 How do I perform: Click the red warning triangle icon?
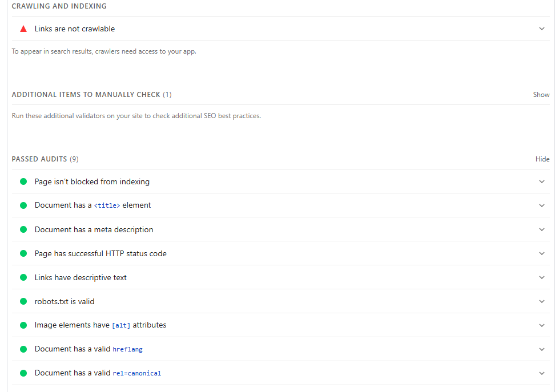pyautogui.click(x=23, y=28)
